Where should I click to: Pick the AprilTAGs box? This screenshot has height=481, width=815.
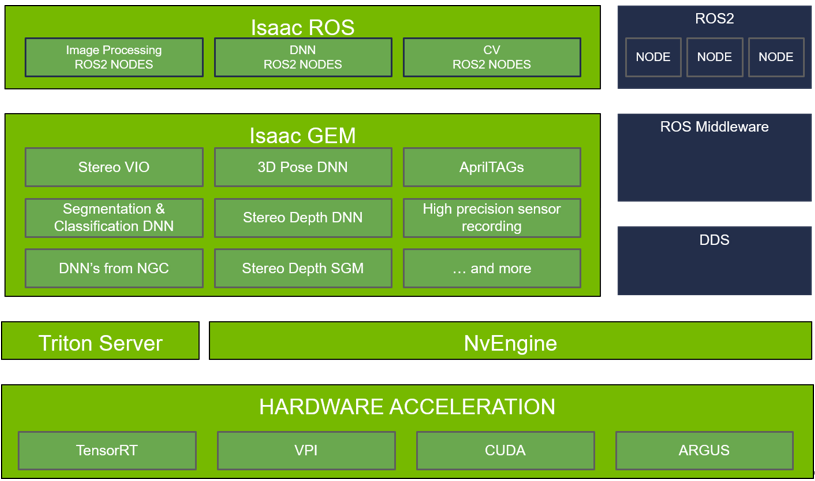click(492, 167)
